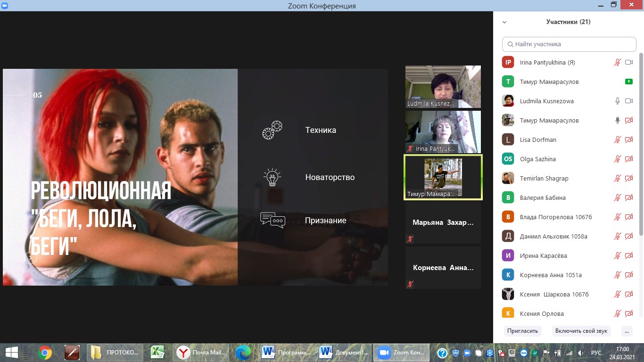Click muted mic indicator on Марьяна Захар tile

410,239
